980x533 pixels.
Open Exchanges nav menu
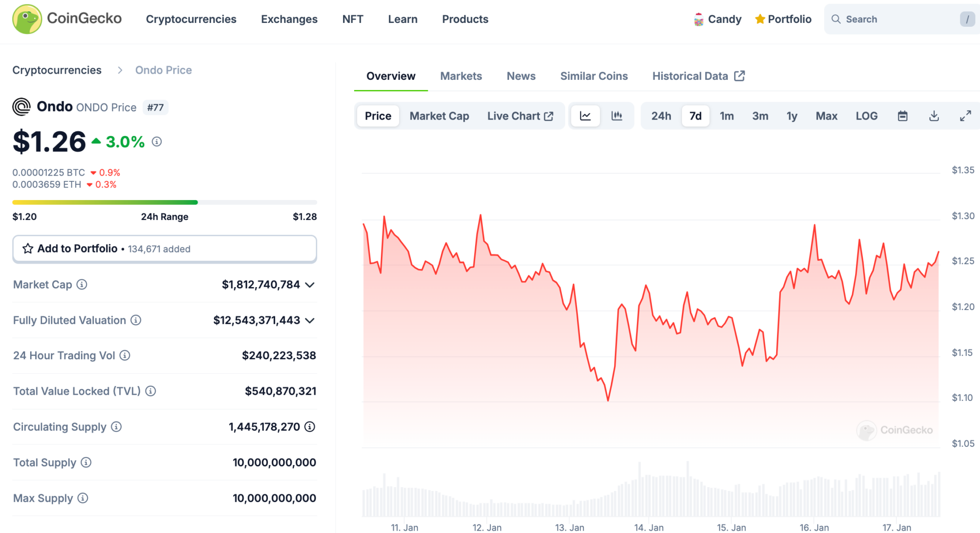tap(289, 19)
